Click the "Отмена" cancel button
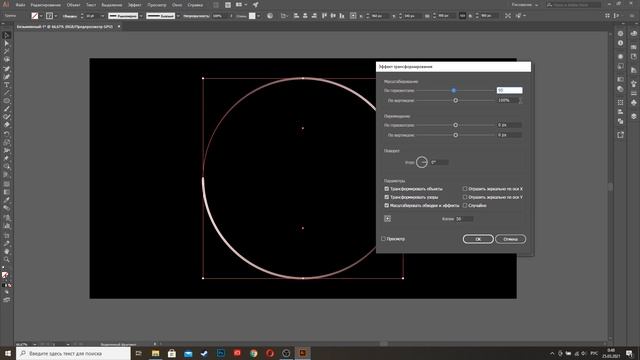 click(x=510, y=239)
